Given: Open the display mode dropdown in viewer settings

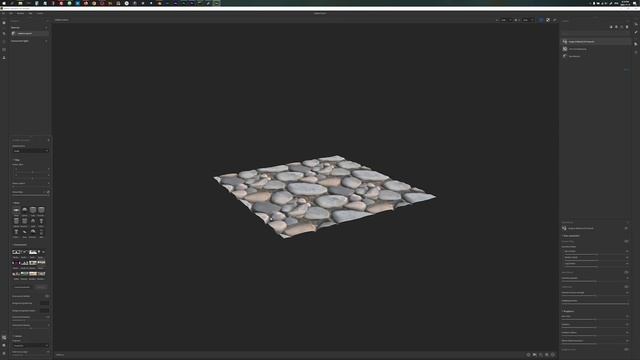Looking at the screenshot, I should (x=30, y=151).
